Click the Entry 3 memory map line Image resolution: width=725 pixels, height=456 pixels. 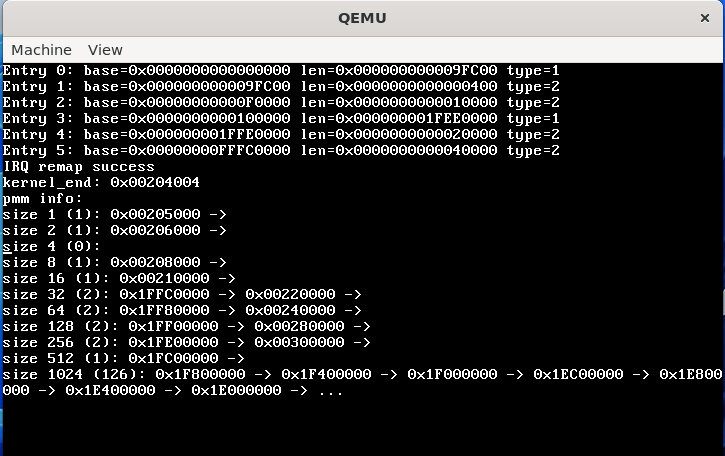281,119
